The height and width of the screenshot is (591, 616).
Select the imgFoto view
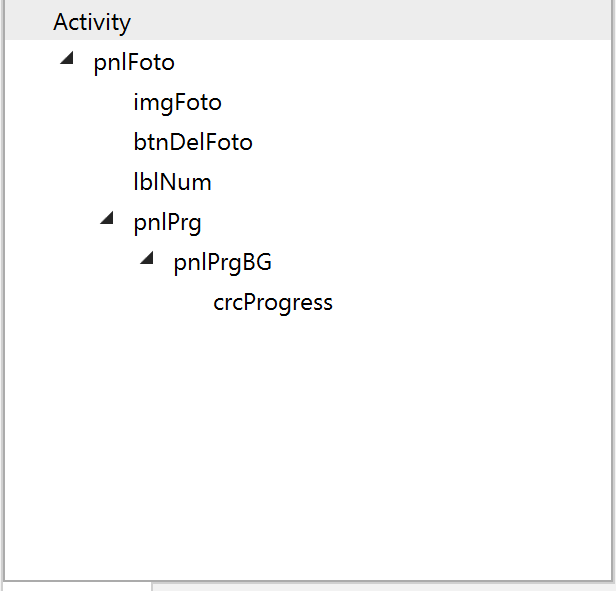coord(177,103)
